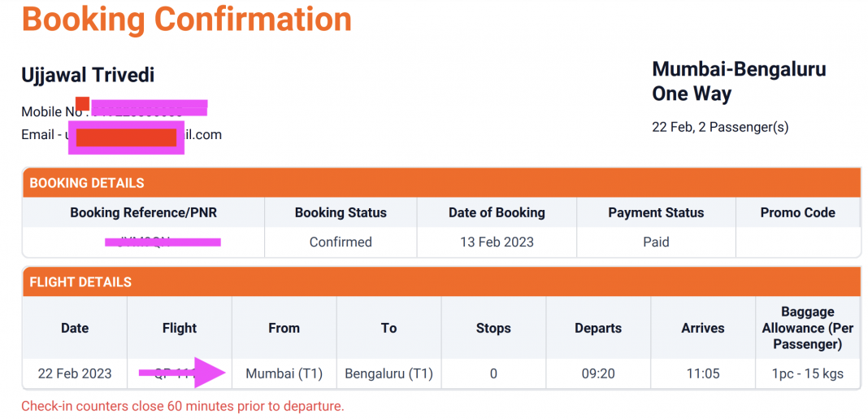Click the 22 Feb 2023 flight date cell
This screenshot has height=419, width=868.
tap(75, 374)
